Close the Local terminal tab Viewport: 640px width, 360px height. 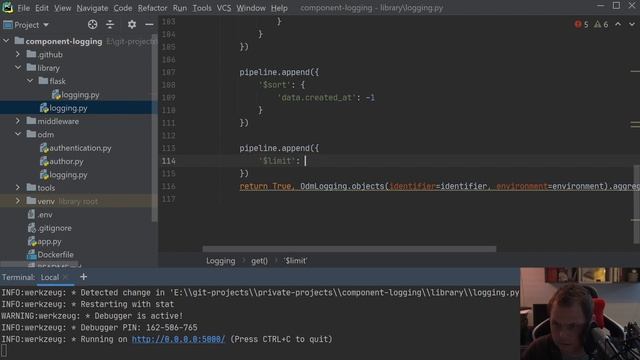coord(65,278)
